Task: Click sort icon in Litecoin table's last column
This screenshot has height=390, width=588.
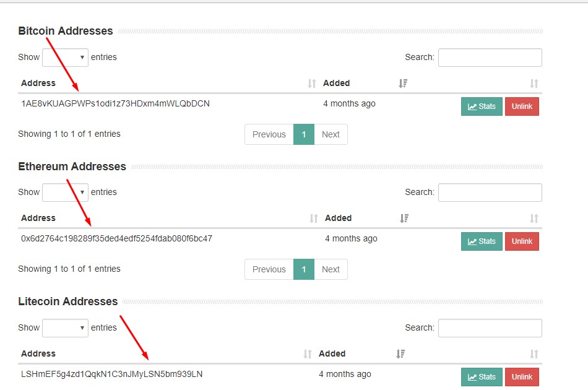Action: (x=534, y=354)
